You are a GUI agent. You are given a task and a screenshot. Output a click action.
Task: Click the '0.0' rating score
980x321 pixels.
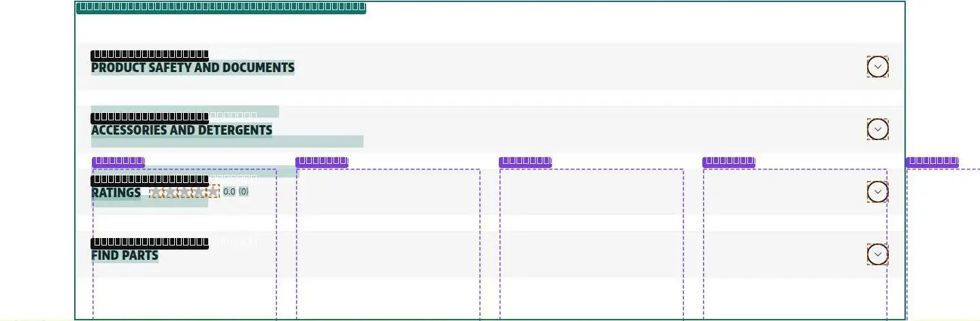click(x=229, y=192)
